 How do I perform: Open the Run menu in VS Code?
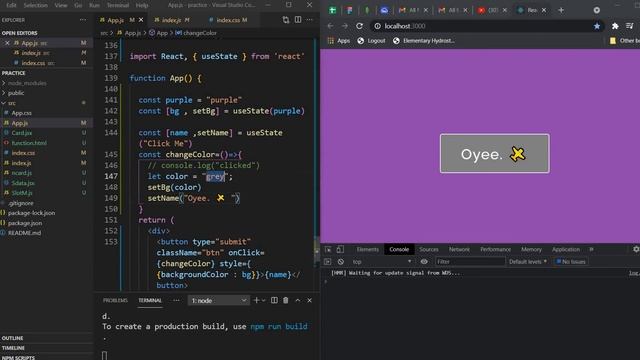pos(94,5)
